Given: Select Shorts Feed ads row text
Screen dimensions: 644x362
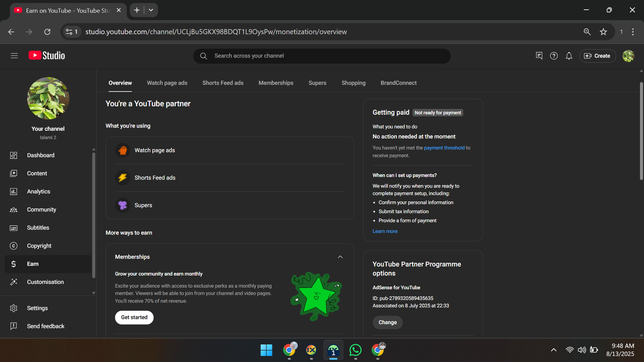Looking at the screenshot, I should coord(155,178).
